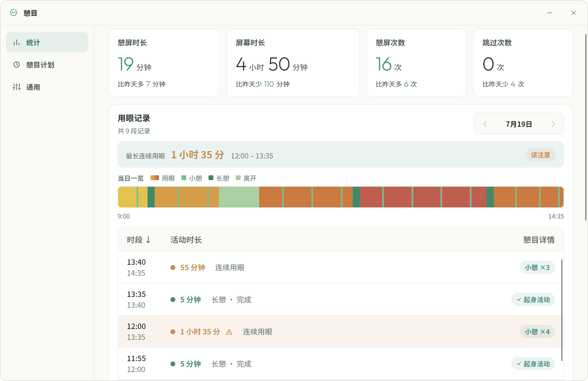Click the sliders icon beside 通用
Image resolution: width=588 pixels, height=381 pixels.
click(x=17, y=87)
